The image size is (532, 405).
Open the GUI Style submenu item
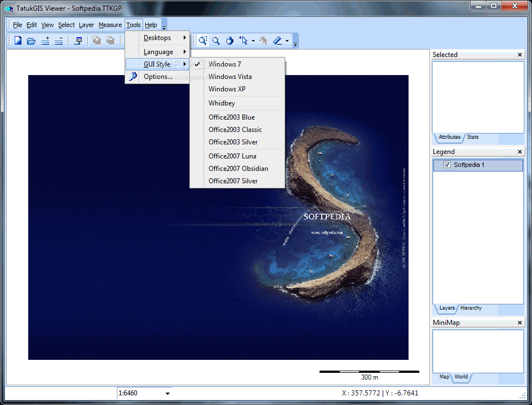[x=157, y=64]
